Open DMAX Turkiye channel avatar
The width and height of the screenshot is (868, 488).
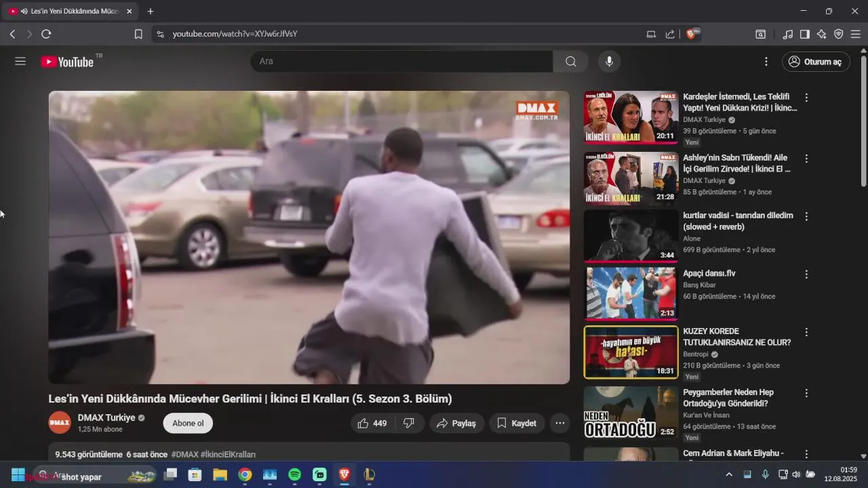click(x=60, y=423)
